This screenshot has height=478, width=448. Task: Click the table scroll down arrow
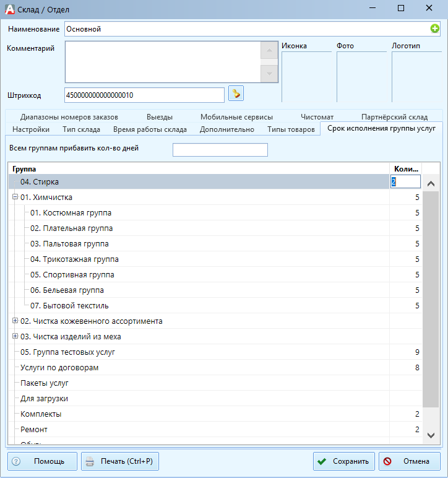[x=431, y=435]
